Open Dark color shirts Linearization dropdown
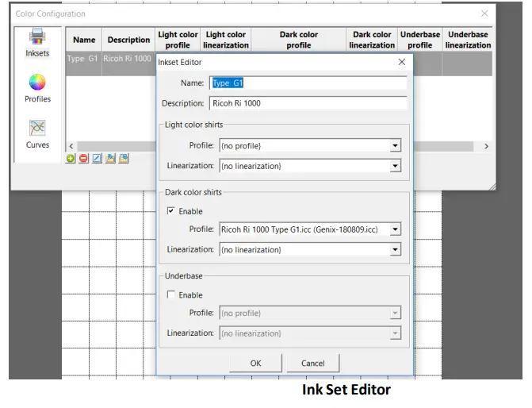532x408 pixels. click(x=395, y=250)
